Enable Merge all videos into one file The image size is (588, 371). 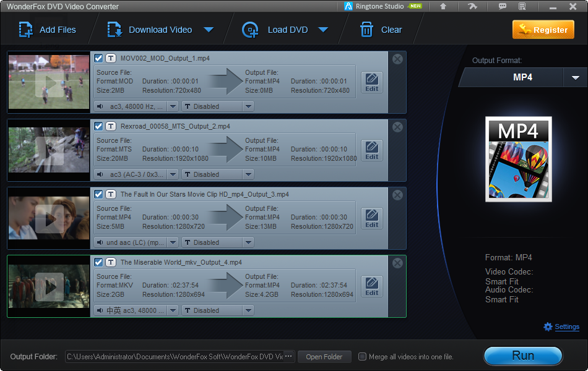(x=362, y=356)
